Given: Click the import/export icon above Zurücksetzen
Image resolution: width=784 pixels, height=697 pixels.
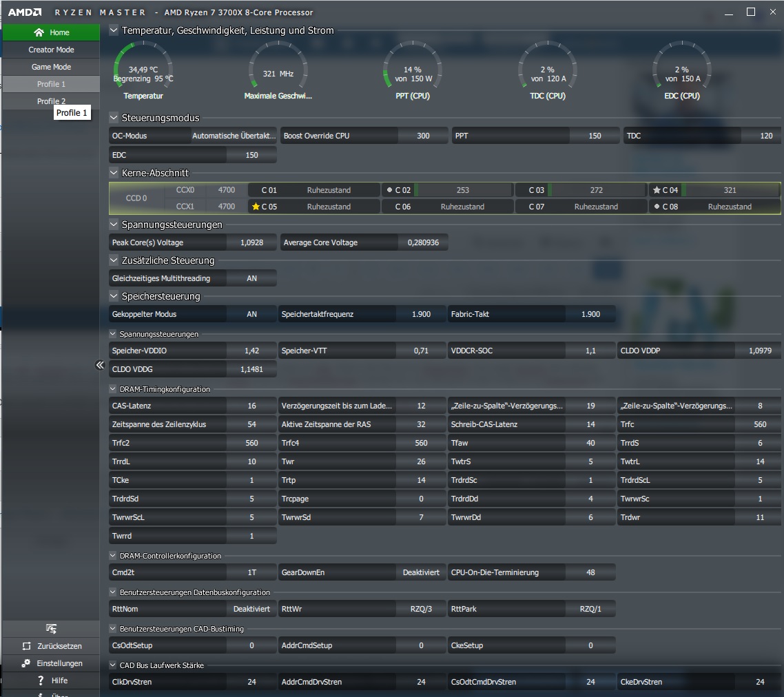Looking at the screenshot, I should coord(51,629).
